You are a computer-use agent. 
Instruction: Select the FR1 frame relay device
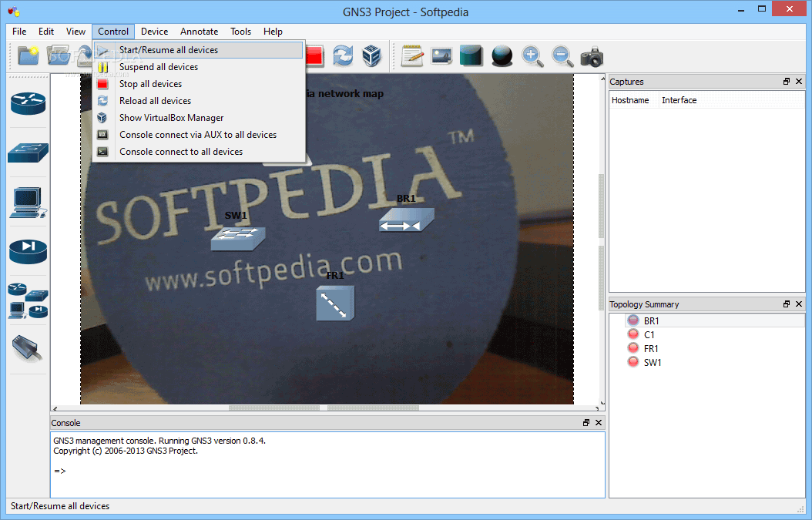tap(335, 302)
